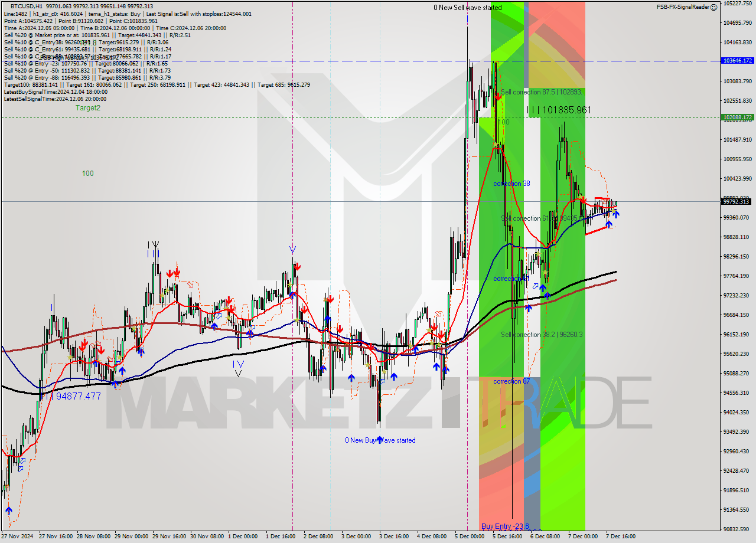756x543 pixels.
Task: Click the 90832.590 price axis value
Action: [737, 529]
